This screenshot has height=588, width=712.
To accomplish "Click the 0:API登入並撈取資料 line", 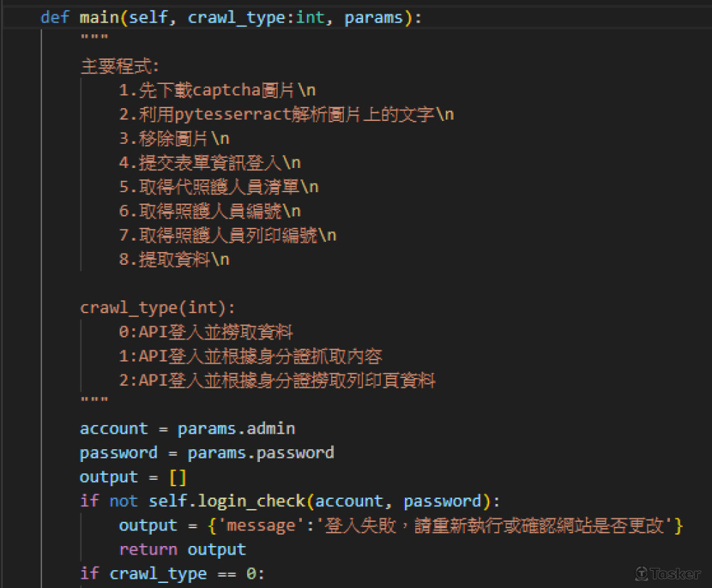I will [206, 332].
